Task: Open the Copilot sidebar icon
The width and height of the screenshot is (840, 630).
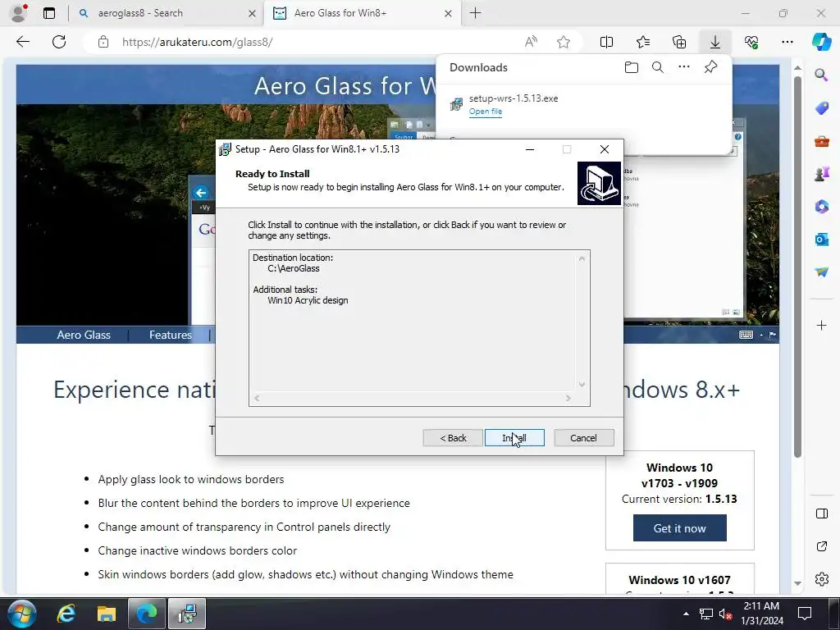Action: click(821, 42)
